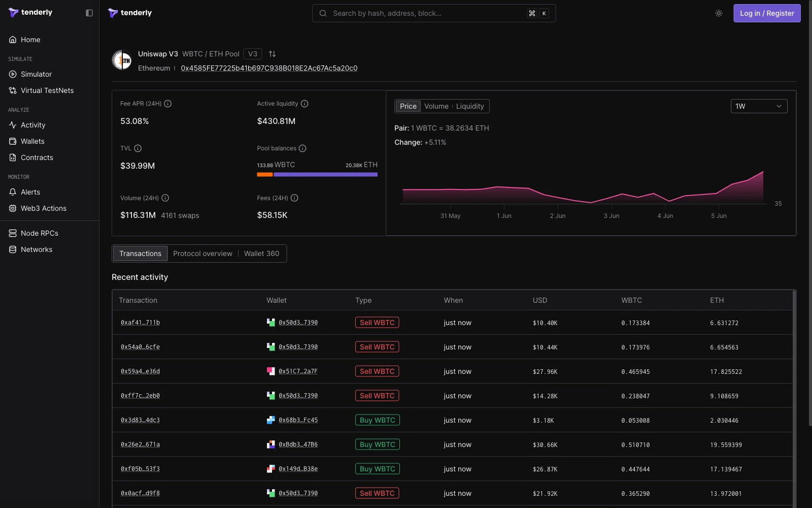Show Fee APR (24H) info tooltip
Screen dimensions: 812x508
point(168,104)
